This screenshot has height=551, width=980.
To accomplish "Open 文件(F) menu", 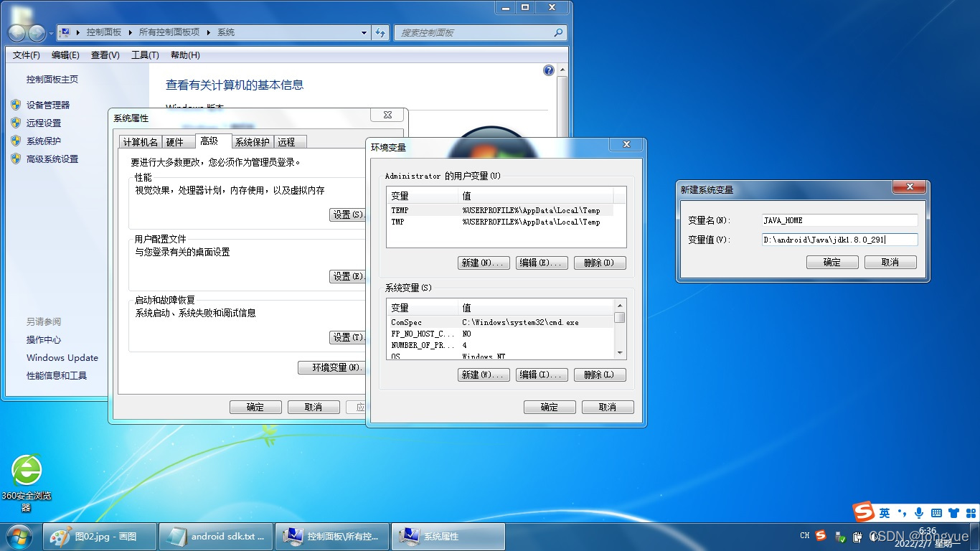I will [x=27, y=55].
